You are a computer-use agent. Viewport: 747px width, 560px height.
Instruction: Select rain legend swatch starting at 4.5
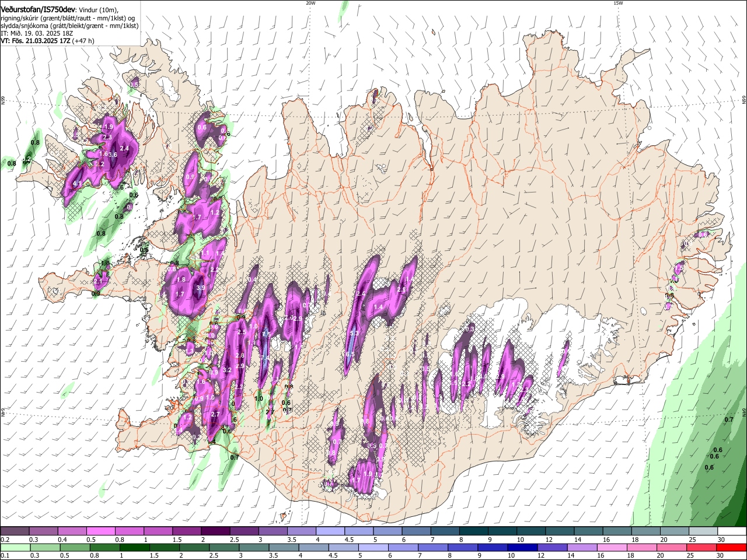[344, 547]
